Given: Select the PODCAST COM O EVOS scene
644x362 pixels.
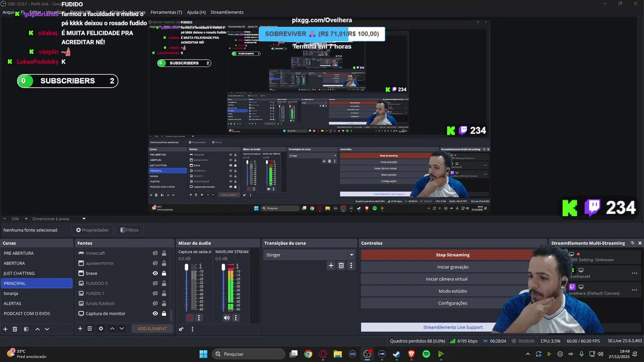Looking at the screenshot, I should pyautogui.click(x=36, y=313).
